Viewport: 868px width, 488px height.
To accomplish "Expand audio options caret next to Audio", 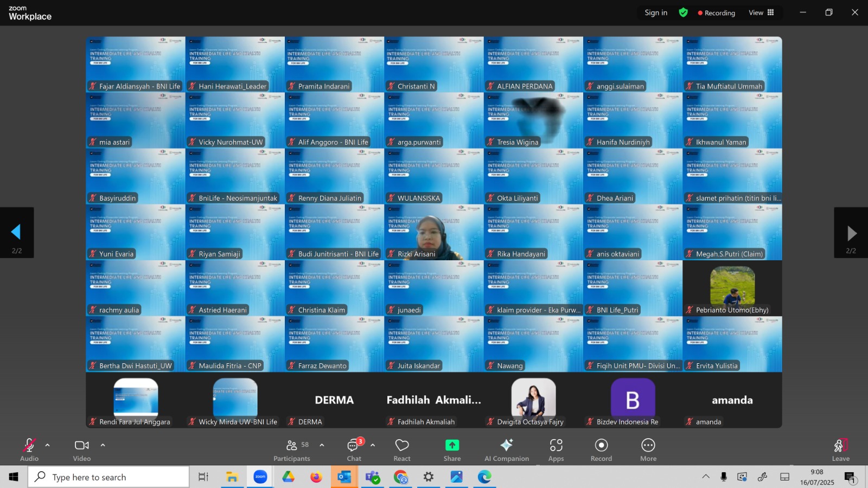I will pos(48,445).
